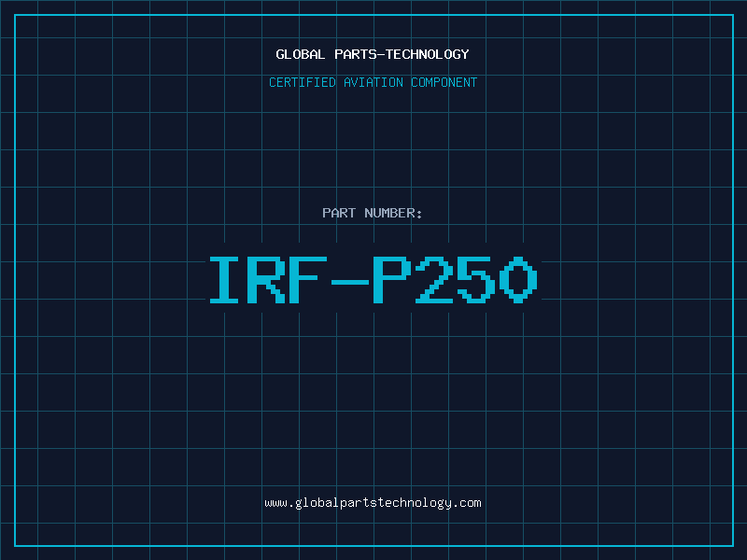Click the digit "2" in IRF-P250
This screenshot has width=747, height=560.
(435, 280)
